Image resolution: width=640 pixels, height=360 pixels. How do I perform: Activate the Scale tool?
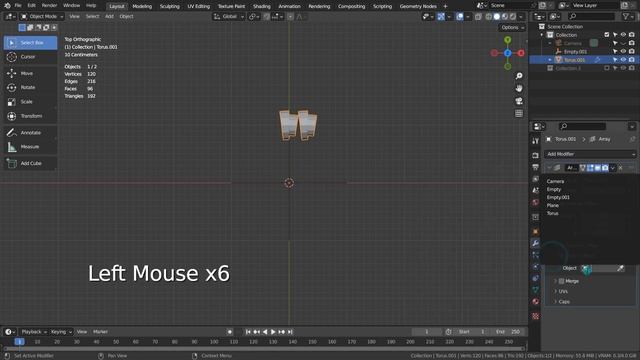[x=30, y=102]
